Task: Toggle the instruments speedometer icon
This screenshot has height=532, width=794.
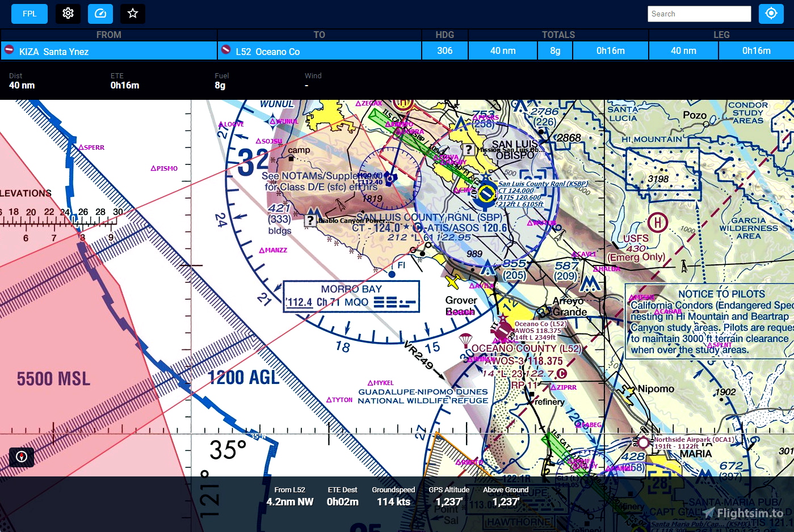Action: coord(100,14)
